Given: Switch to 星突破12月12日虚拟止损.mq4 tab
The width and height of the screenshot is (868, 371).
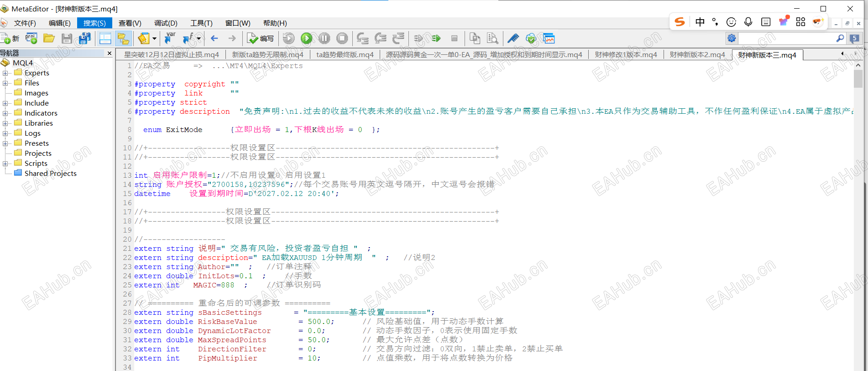Looking at the screenshot, I should (x=172, y=55).
